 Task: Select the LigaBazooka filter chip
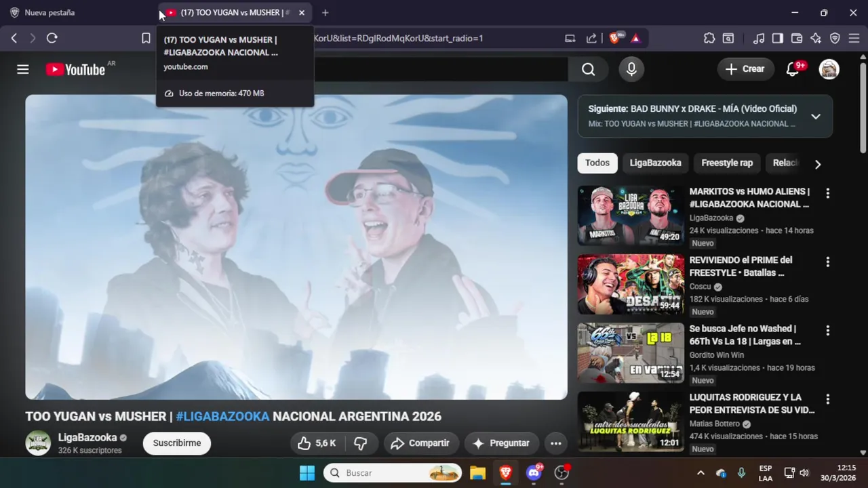point(655,163)
